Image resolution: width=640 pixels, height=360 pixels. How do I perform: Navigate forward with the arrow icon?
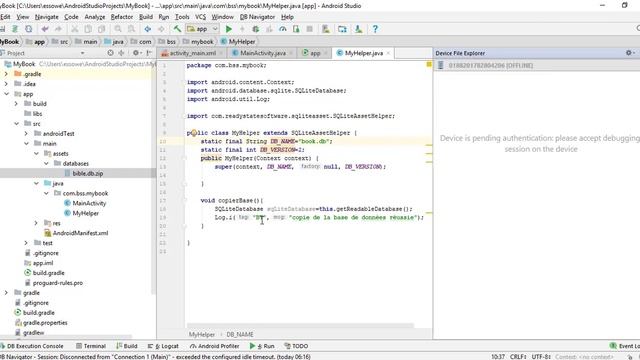[161, 29]
